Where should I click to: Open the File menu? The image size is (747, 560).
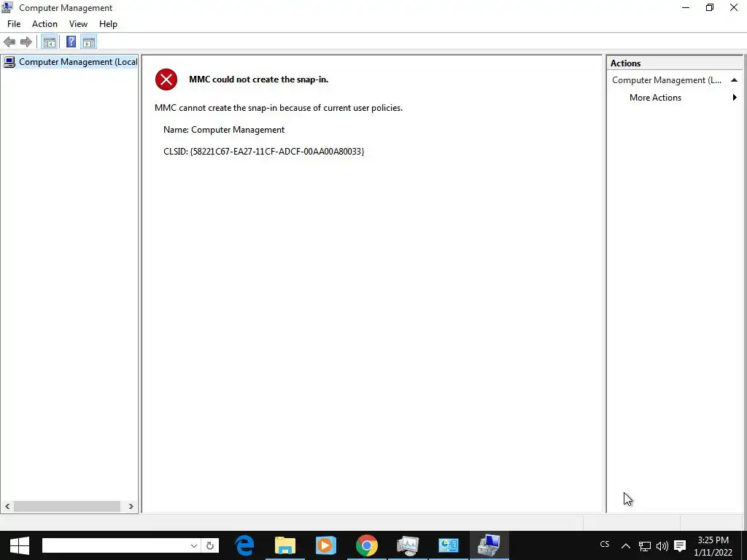[x=14, y=24]
